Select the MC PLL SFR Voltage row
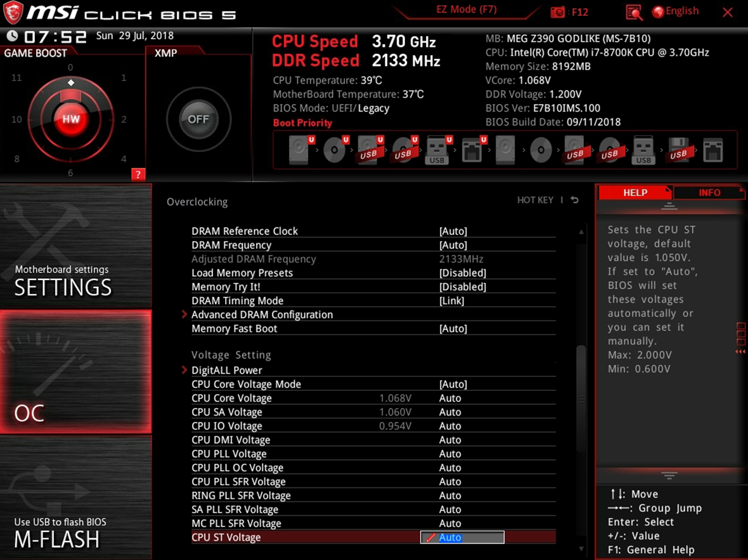Screen dimensions: 748x560 coord(373,523)
